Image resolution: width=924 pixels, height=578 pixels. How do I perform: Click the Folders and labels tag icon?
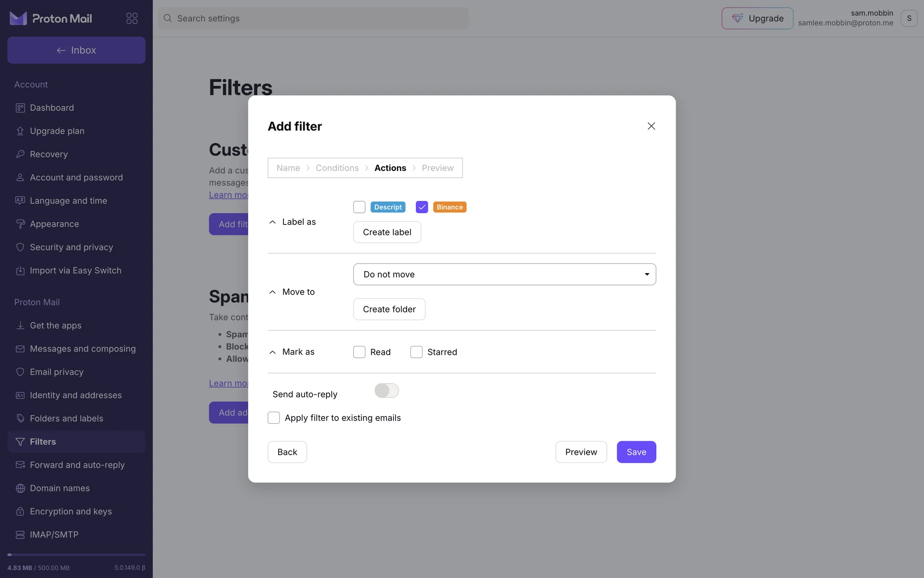(x=20, y=418)
